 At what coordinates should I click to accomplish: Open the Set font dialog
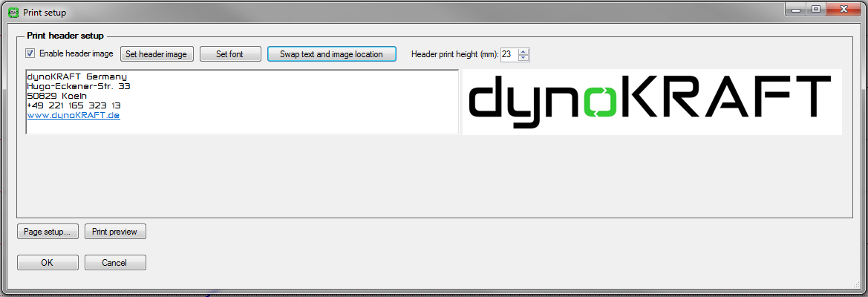(x=229, y=54)
